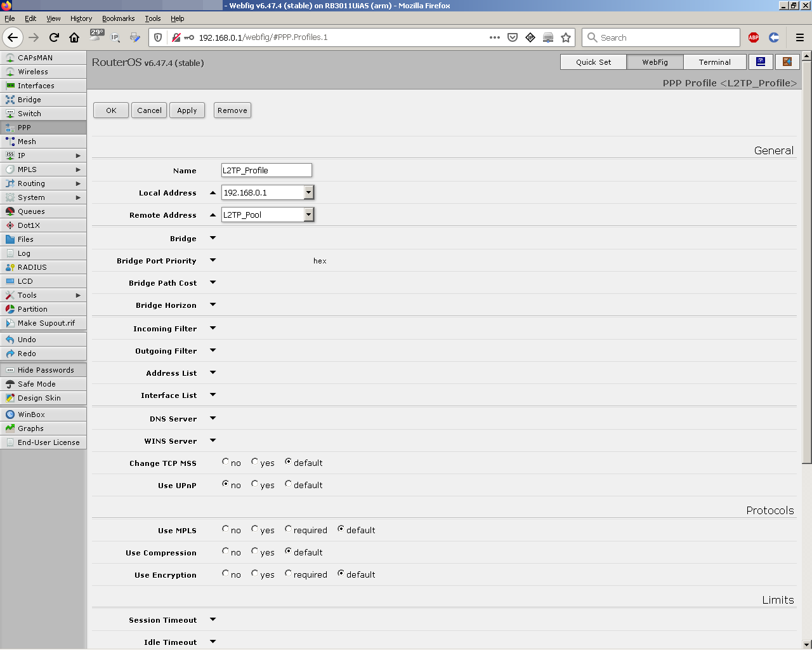This screenshot has height=650, width=812.
Task: Reload the page with the refresh icon
Action: click(x=54, y=37)
